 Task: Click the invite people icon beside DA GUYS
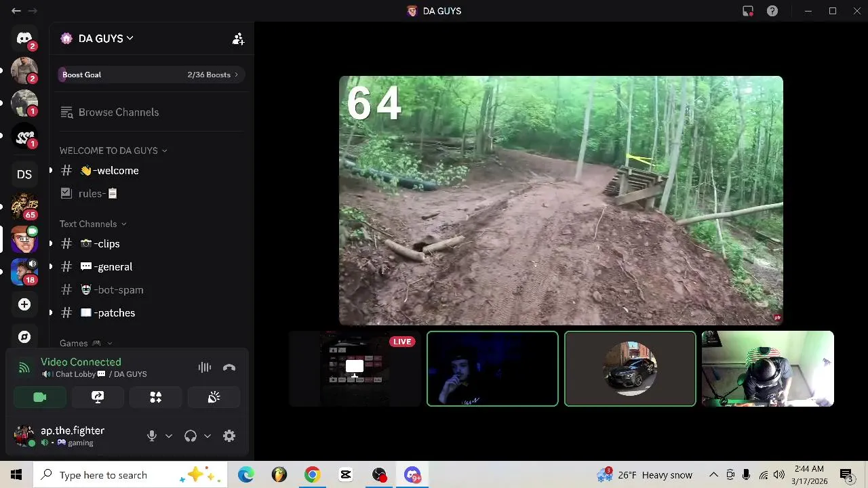click(x=238, y=39)
